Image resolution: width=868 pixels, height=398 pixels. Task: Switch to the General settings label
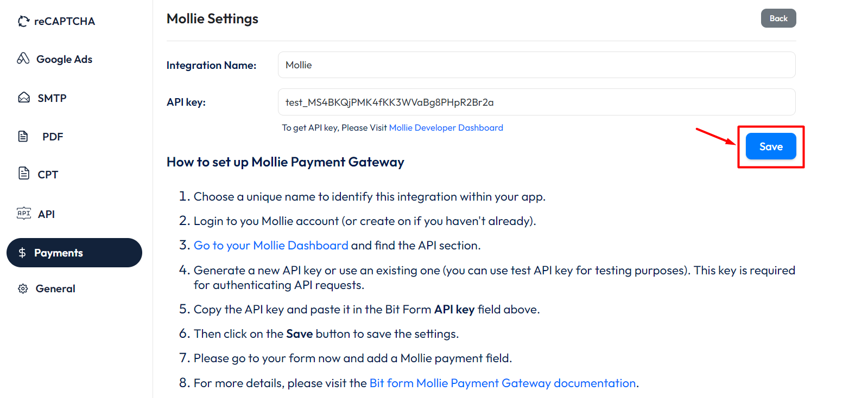tap(55, 288)
